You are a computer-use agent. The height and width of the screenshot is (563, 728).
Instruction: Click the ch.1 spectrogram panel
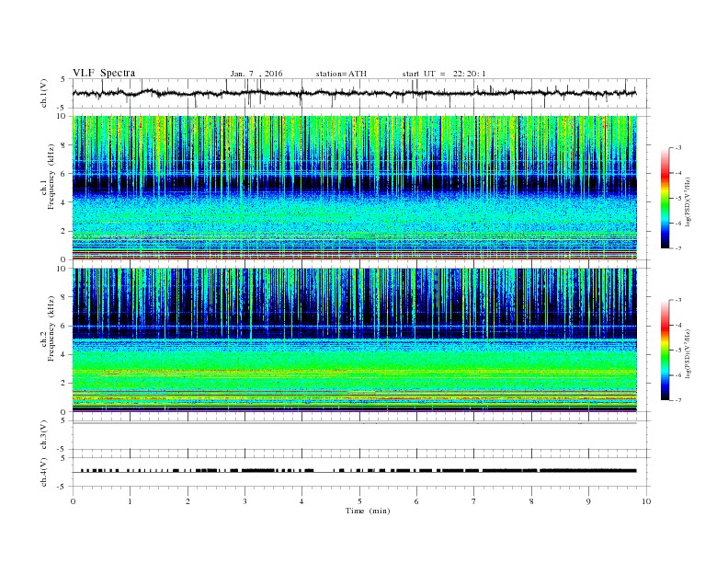tap(355, 188)
